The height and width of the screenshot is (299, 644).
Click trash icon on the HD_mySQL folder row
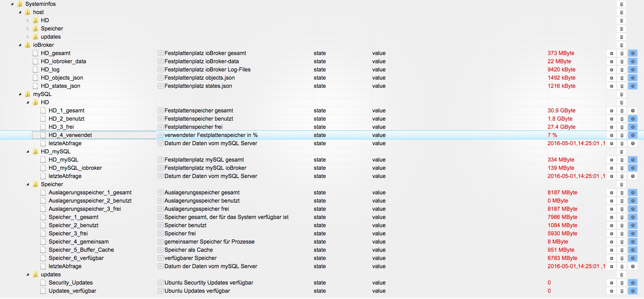pyautogui.click(x=622, y=152)
